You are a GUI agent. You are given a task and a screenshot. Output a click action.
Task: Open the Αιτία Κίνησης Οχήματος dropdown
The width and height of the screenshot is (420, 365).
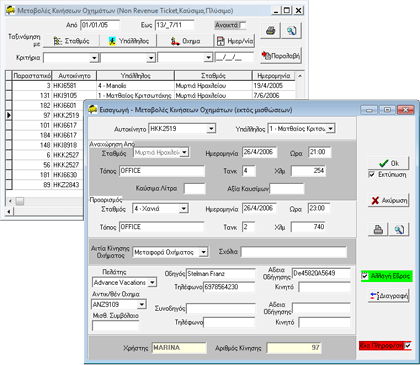[203, 252]
